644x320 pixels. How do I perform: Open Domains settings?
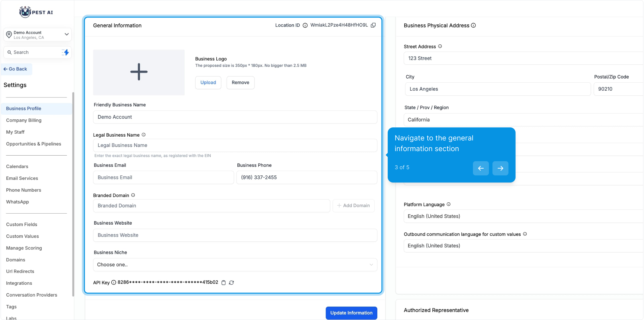pos(16,260)
